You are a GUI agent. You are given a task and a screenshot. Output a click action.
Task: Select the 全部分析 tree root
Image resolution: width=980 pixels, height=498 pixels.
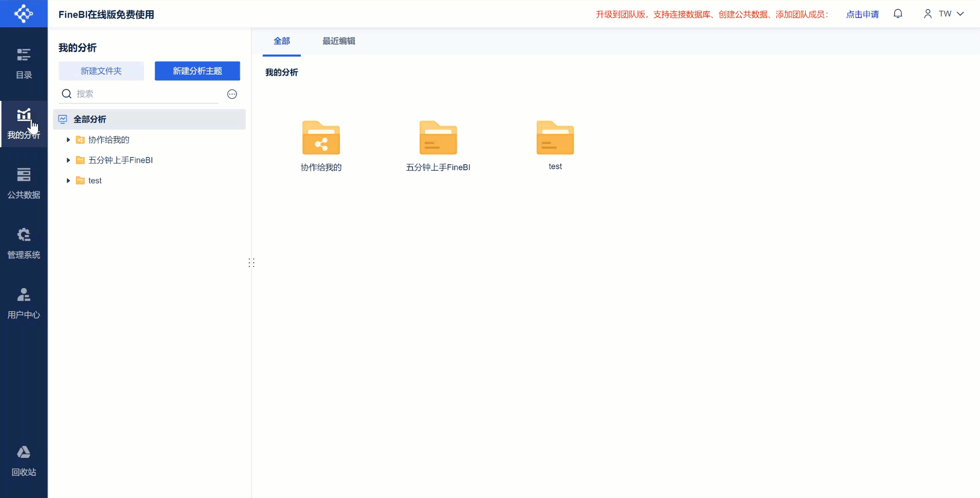pos(89,119)
